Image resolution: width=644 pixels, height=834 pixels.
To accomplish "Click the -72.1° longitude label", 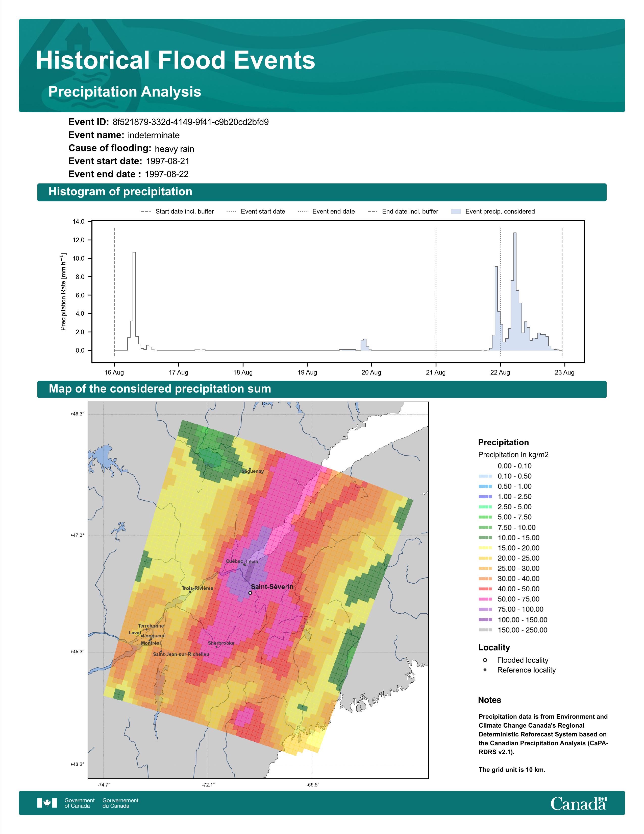I will [x=208, y=785].
